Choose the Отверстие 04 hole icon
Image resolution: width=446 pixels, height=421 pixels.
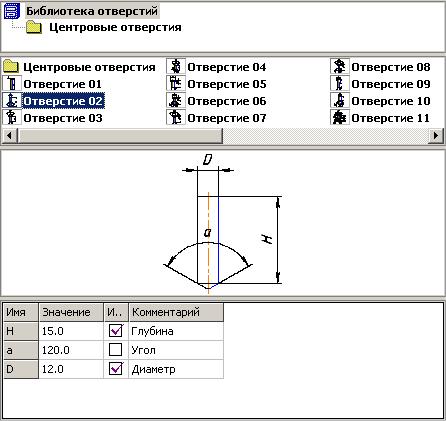tap(176, 67)
